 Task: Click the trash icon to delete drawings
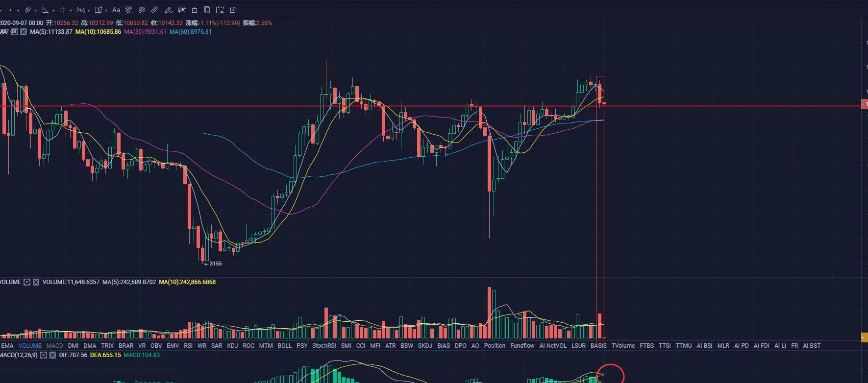pyautogui.click(x=233, y=10)
